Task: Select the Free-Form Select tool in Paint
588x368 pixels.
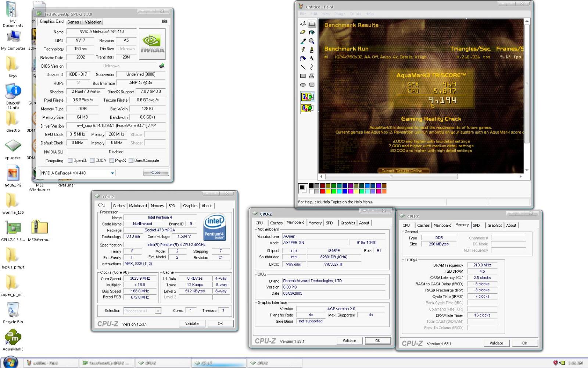Action: 303,24
